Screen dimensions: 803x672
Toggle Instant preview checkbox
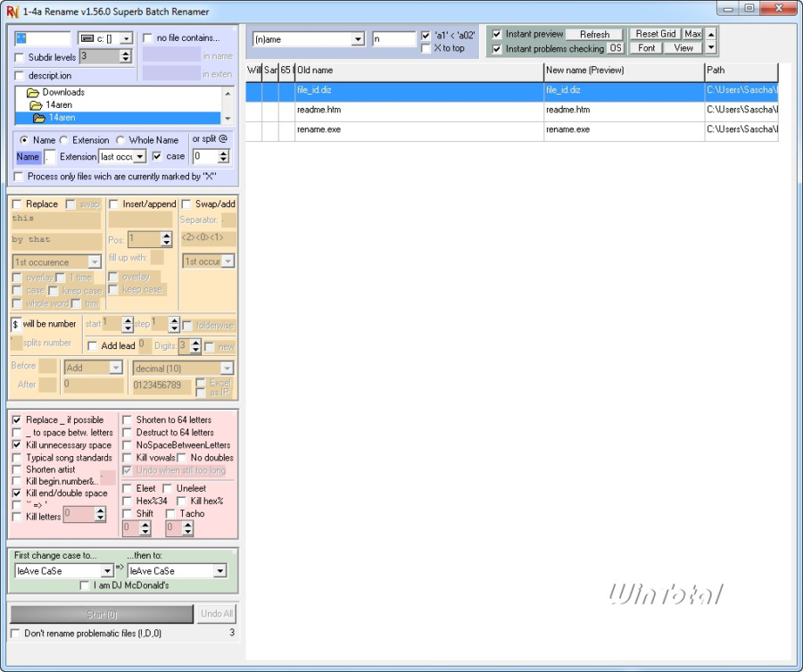tap(497, 34)
